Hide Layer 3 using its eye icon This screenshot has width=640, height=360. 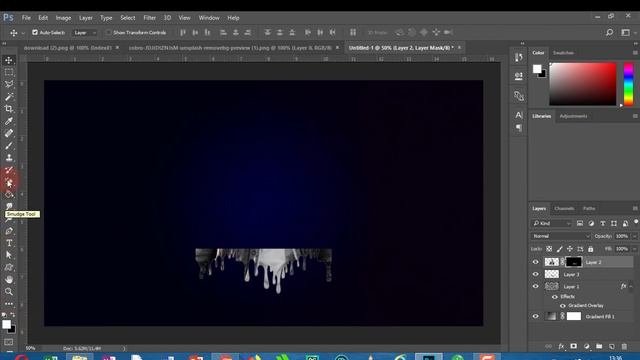coord(536,274)
